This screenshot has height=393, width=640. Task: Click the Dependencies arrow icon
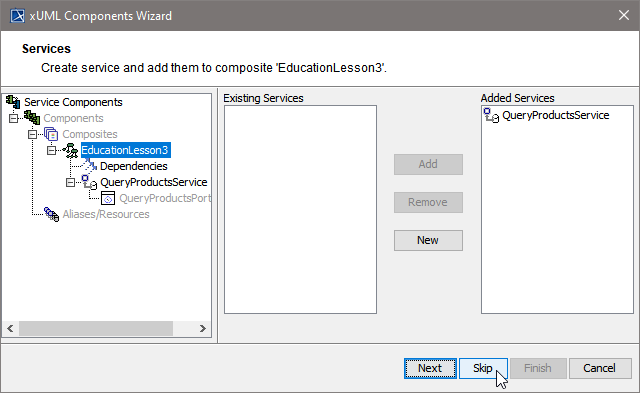90,166
